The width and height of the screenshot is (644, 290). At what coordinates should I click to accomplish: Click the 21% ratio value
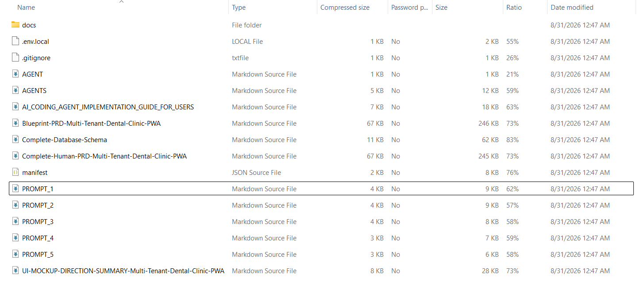(513, 74)
